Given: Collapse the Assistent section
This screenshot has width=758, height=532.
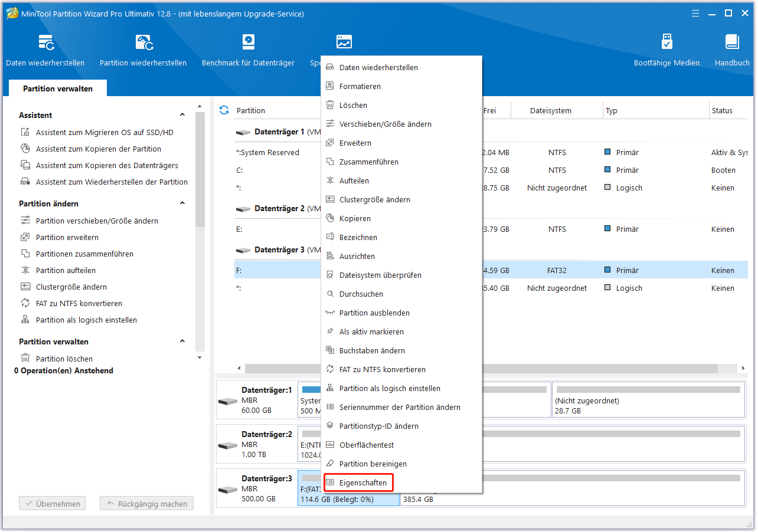Looking at the screenshot, I should pyautogui.click(x=182, y=115).
